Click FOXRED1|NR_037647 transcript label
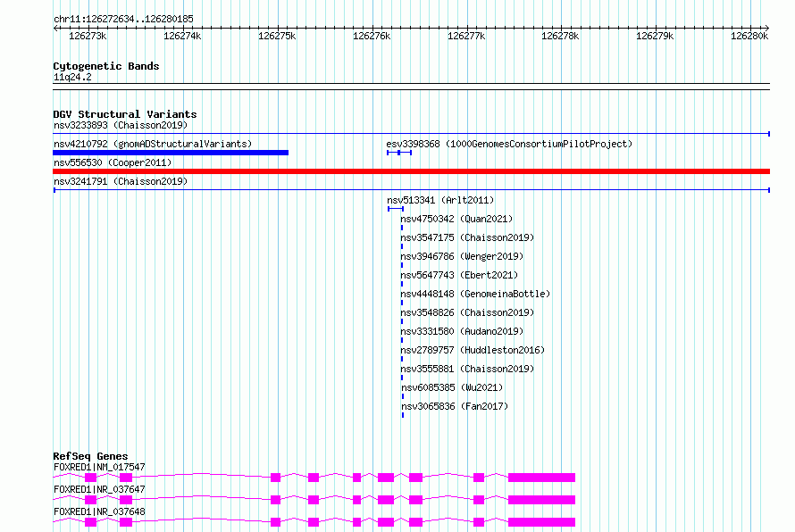Image resolution: width=795 pixels, height=532 pixels. [x=99, y=489]
